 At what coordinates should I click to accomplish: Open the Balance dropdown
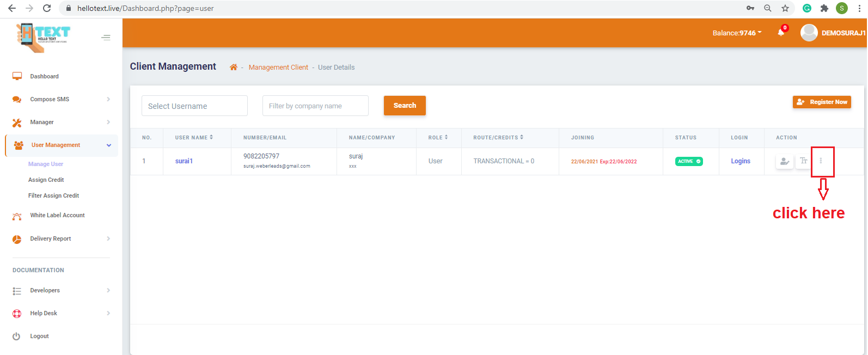tap(737, 33)
